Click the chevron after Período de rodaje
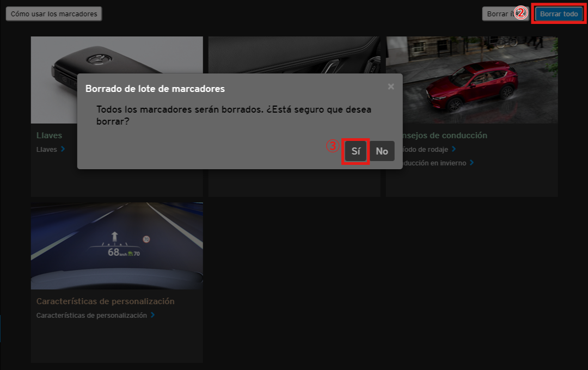The width and height of the screenshot is (588, 370). (x=454, y=149)
